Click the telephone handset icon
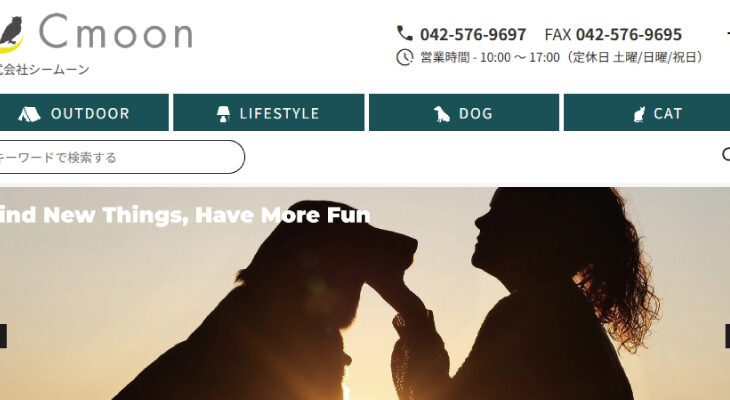This screenshot has width=730, height=400. [405, 33]
